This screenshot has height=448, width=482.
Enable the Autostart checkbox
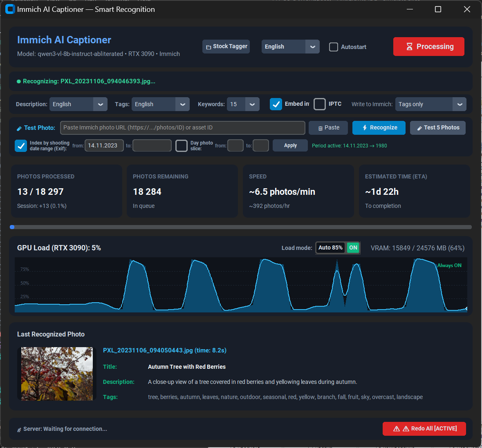pyautogui.click(x=333, y=47)
